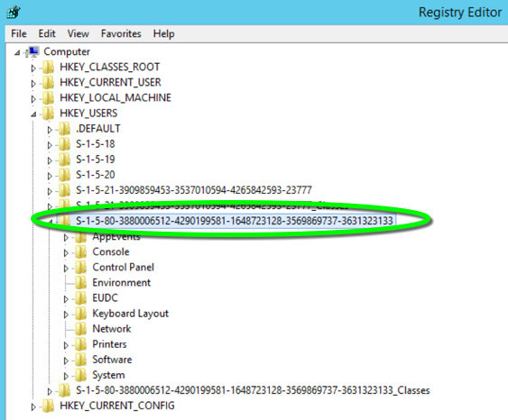
Task: Select the S-1-5-21-3909859453 key ending in 23777
Action: 194,190
